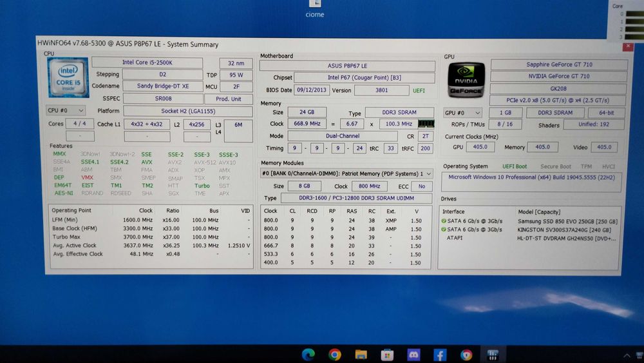
Task: Open Google Chrome from the taskbar
Action: click(335, 355)
